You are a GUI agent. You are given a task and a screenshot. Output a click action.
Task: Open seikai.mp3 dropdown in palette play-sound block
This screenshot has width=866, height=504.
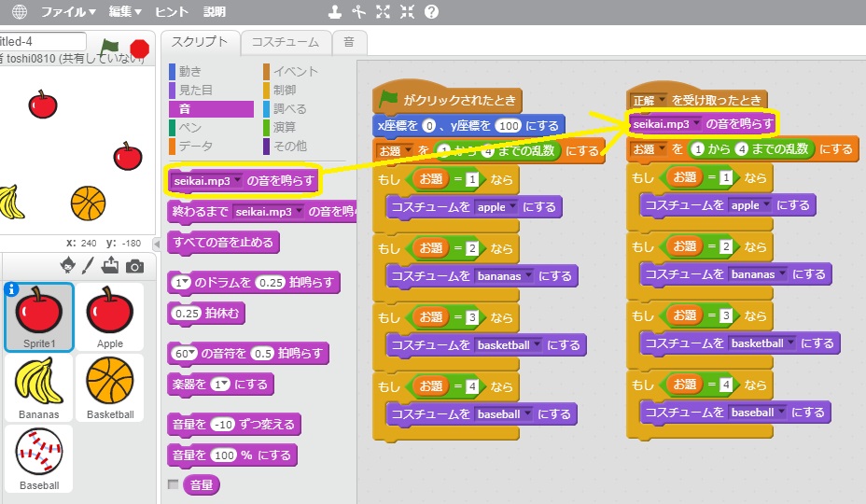pos(237,180)
